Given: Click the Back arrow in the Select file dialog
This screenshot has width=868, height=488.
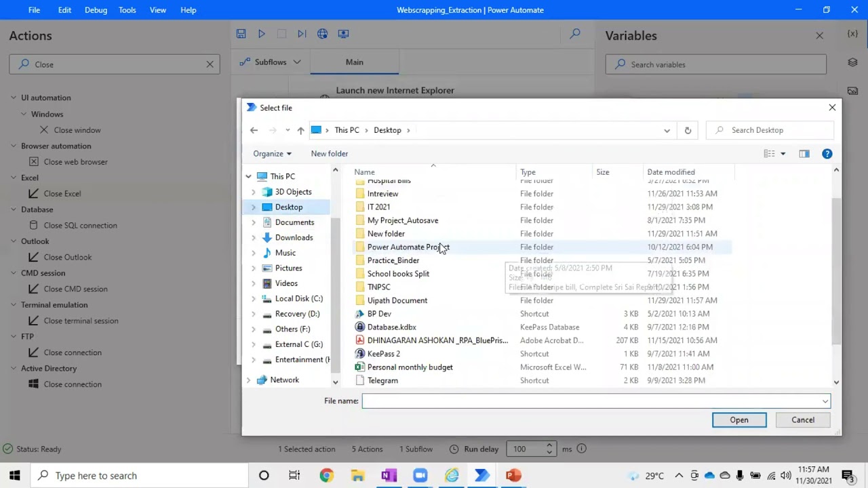Looking at the screenshot, I should [254, 130].
